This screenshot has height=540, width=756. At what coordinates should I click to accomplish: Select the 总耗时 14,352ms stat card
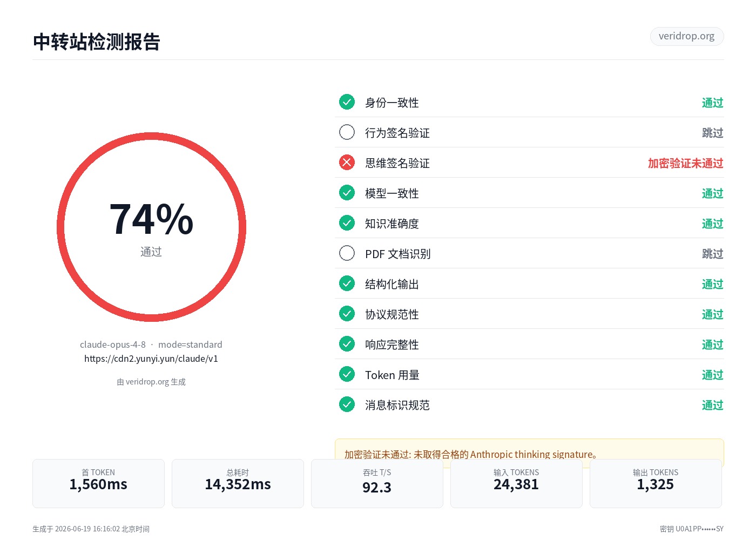(238, 483)
